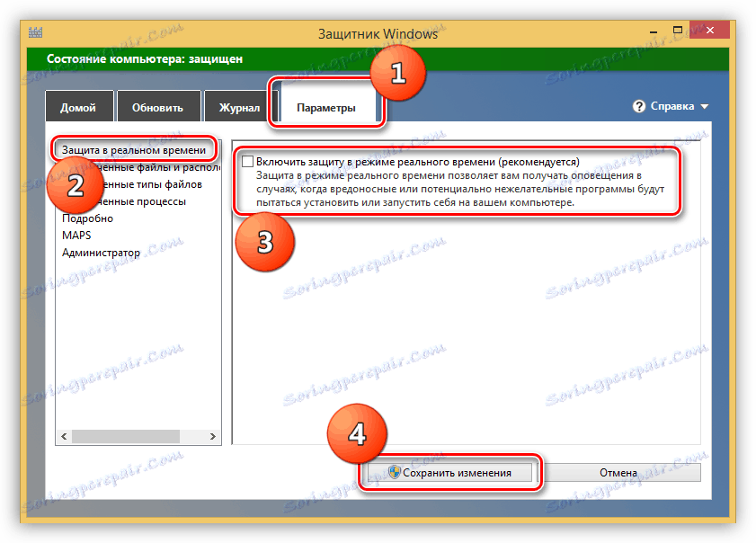Click the Сохранить изменения button
The height and width of the screenshot is (543, 756).
click(449, 471)
